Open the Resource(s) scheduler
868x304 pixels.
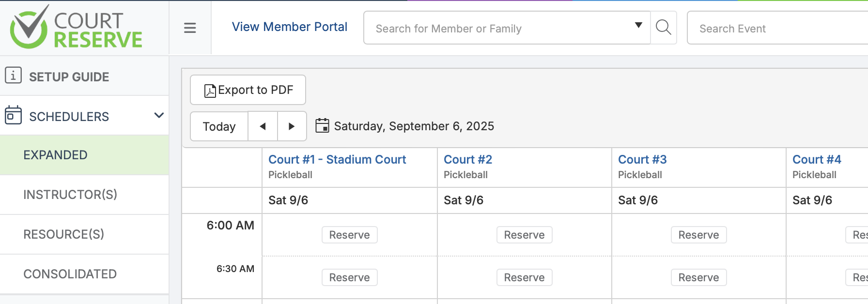point(63,234)
